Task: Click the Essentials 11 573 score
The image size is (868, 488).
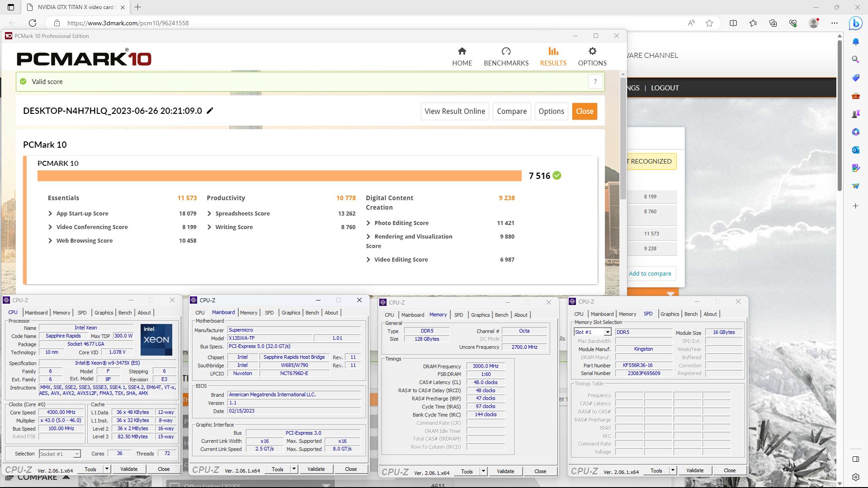Action: tap(187, 198)
